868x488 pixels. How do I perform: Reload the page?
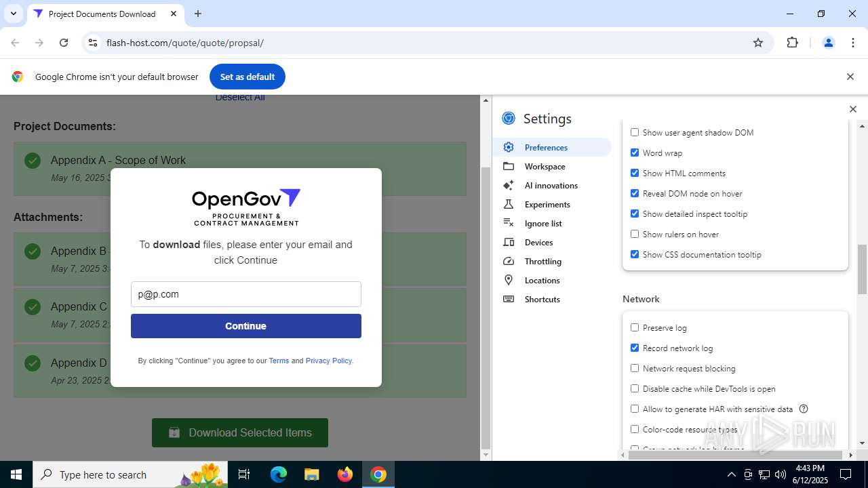64,43
